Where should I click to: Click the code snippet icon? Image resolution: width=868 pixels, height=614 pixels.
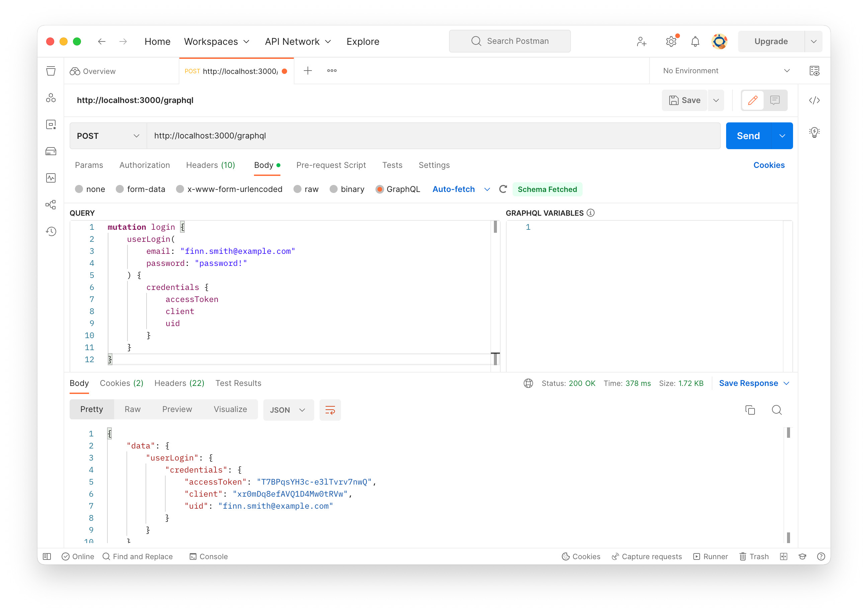pos(814,100)
